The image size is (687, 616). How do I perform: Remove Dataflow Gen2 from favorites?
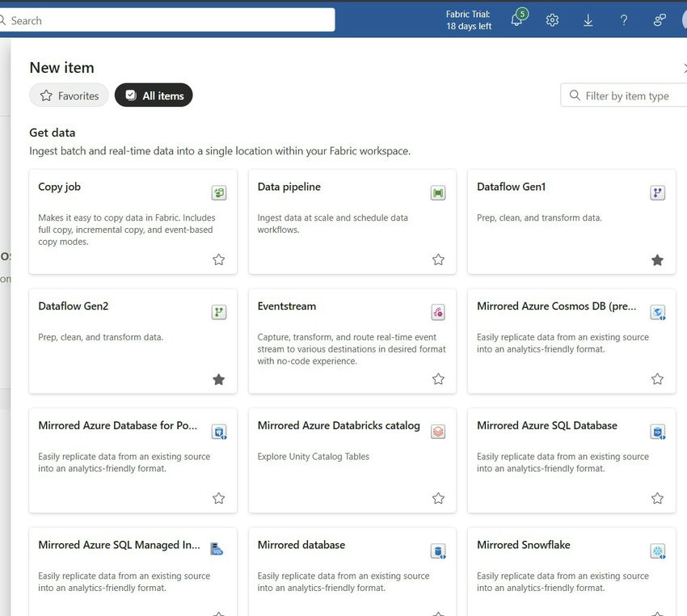coord(218,378)
